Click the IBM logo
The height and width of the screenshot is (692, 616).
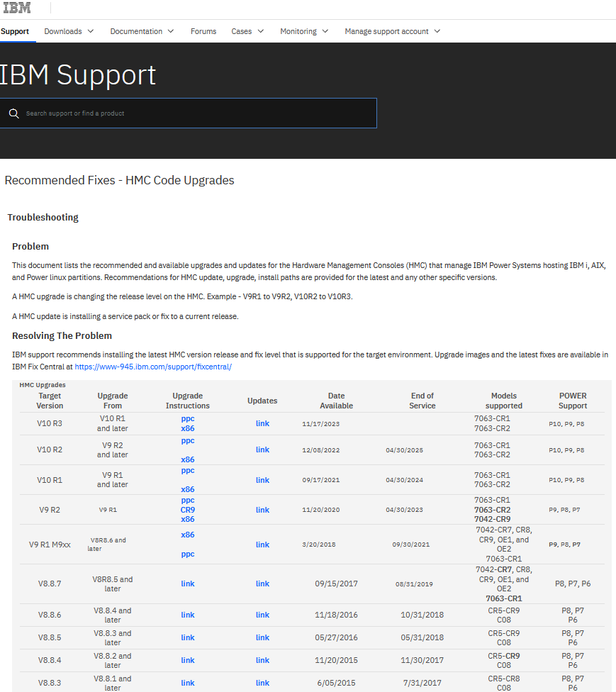[18, 7]
